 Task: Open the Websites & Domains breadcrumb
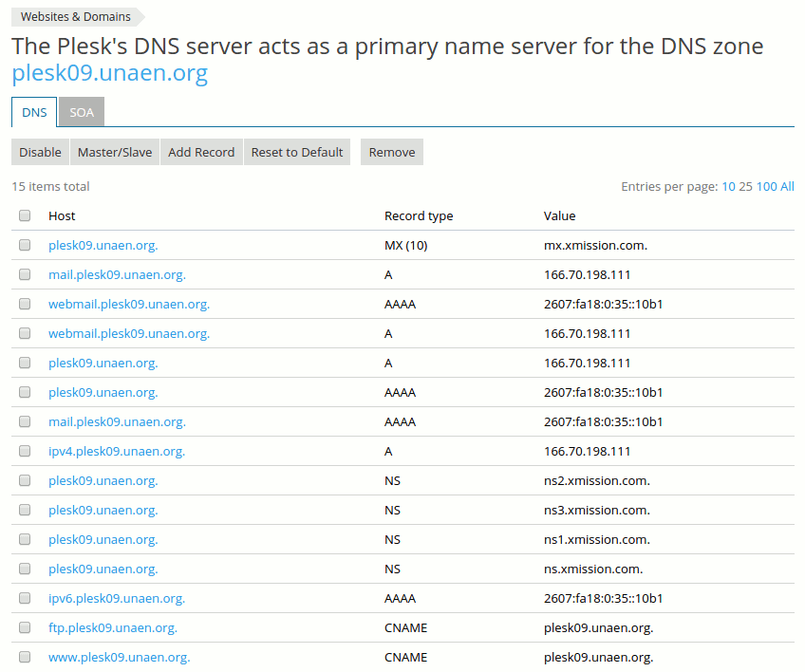coord(76,17)
